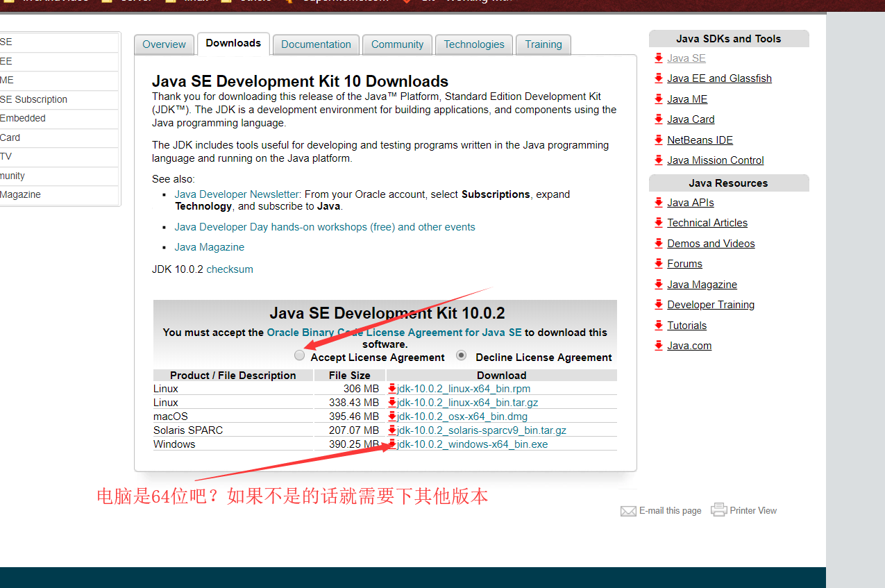
Task: Download jdk-10.0.2_osx-x64_bin.dmg
Action: 462,417
